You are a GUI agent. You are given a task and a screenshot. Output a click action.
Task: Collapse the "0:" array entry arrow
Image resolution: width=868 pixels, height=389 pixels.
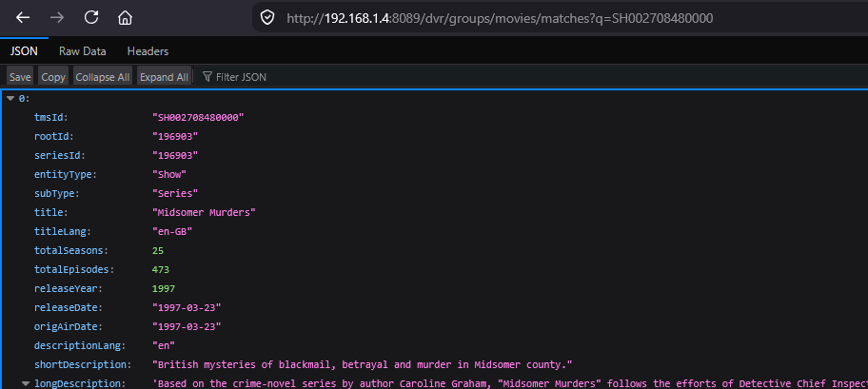pyautogui.click(x=10, y=99)
